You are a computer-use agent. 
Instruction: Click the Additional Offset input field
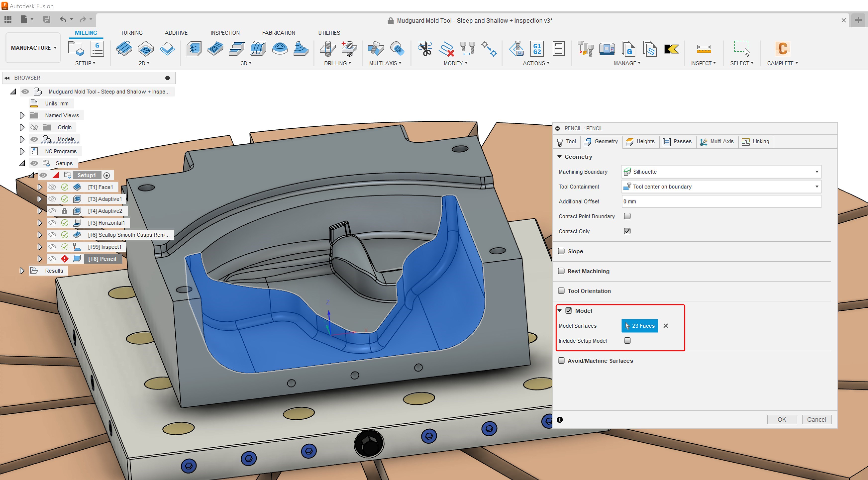click(721, 201)
